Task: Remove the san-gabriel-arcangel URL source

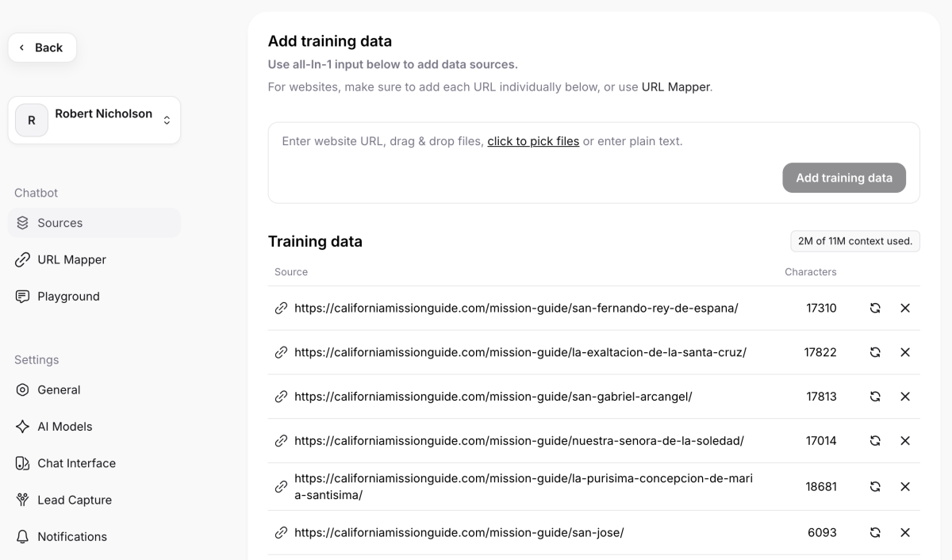Action: tap(905, 397)
